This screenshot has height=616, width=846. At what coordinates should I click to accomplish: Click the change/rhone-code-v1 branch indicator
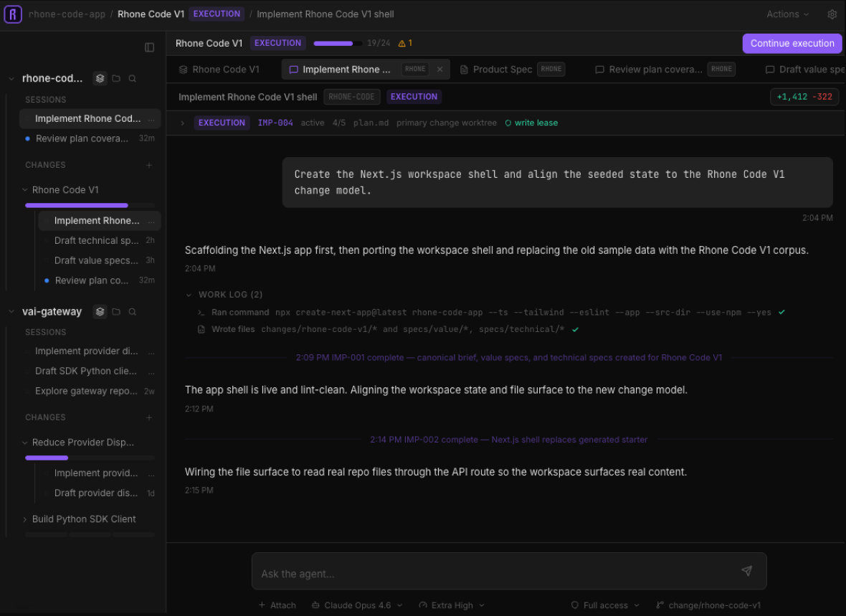coord(708,605)
